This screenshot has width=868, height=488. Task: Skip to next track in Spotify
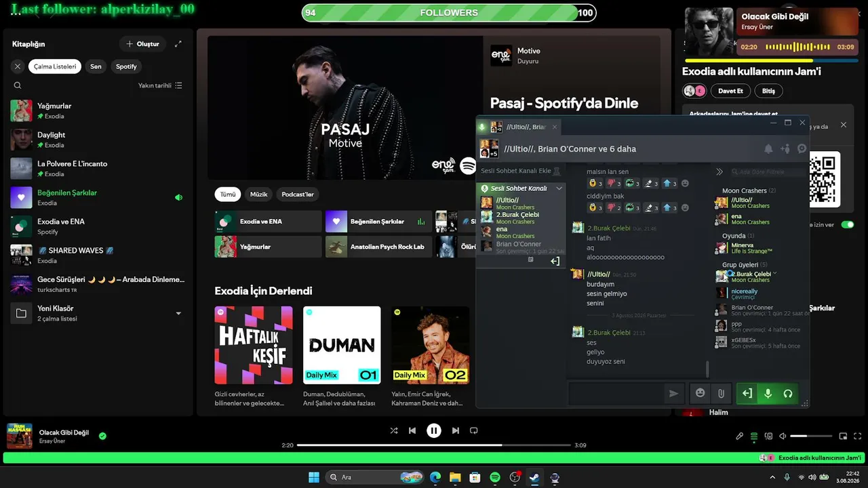(x=456, y=430)
